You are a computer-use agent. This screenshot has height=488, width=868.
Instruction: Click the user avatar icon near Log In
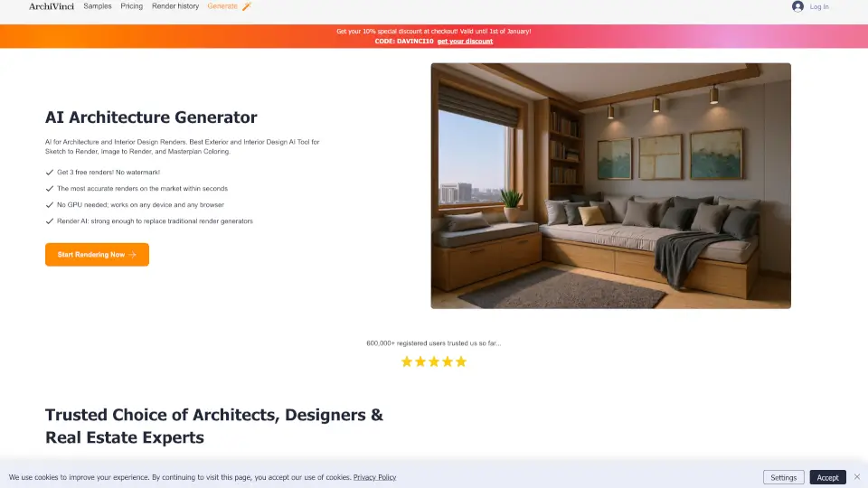[x=797, y=6]
